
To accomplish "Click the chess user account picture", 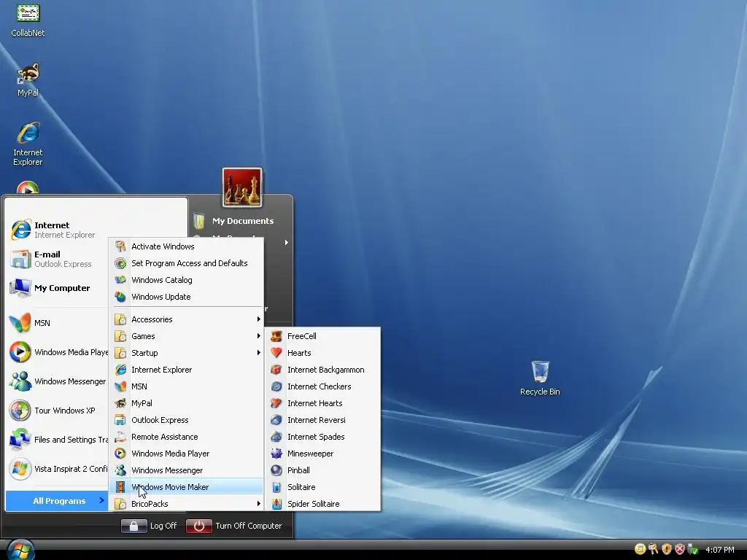I will point(242,187).
